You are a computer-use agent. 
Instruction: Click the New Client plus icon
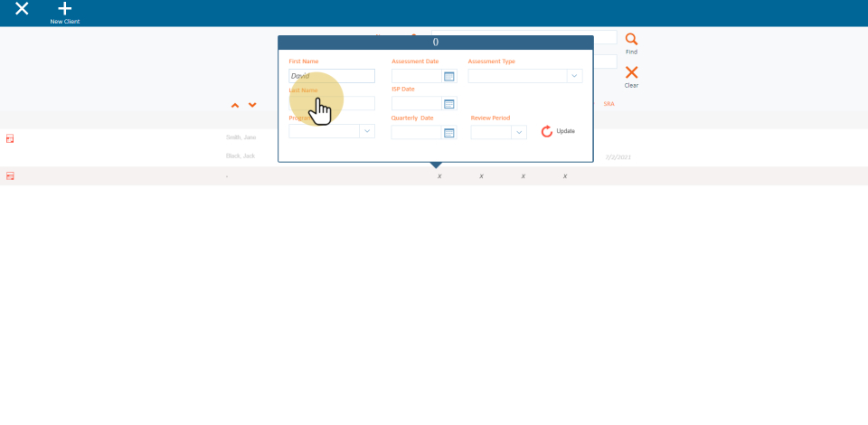point(65,9)
